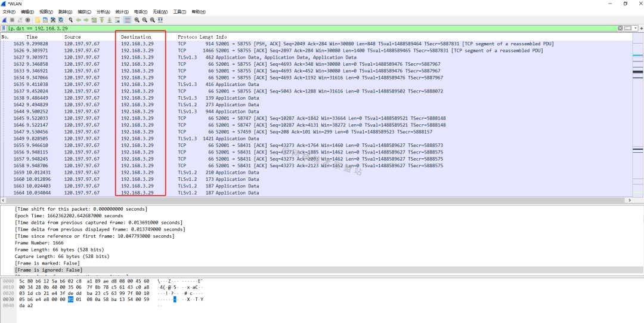
Task: Select packet 1642 TLSv1.2 row
Action: tap(316, 104)
